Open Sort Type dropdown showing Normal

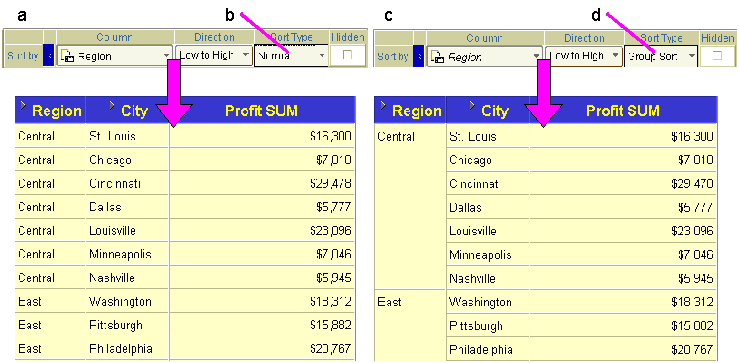291,56
